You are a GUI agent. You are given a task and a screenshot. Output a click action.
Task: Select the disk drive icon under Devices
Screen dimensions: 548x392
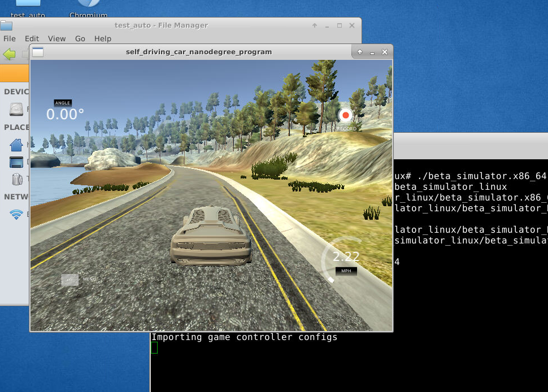tap(16, 110)
